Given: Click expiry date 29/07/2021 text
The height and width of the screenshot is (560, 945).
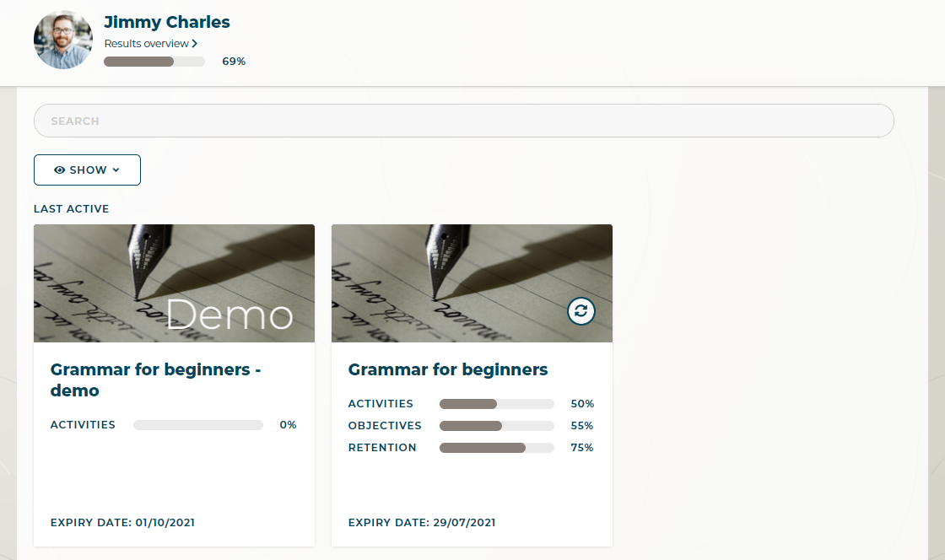Looking at the screenshot, I should 422,523.
